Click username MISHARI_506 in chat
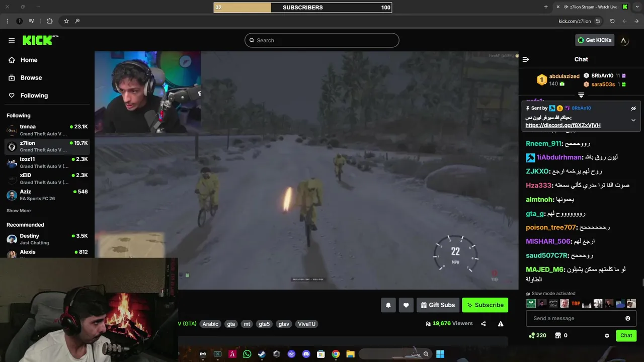Screen dimensions: 644x362 click(x=548, y=242)
